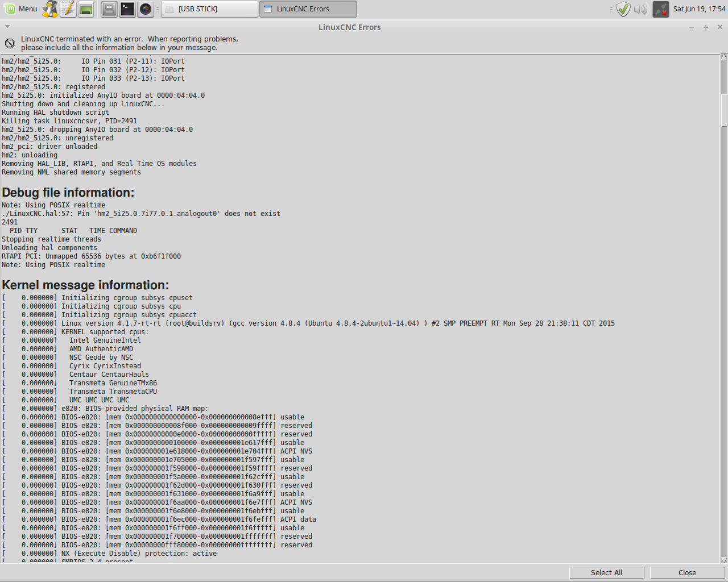The image size is (728, 582).
Task: Click 'Removing NML shared memory segments' line
Action: point(71,172)
